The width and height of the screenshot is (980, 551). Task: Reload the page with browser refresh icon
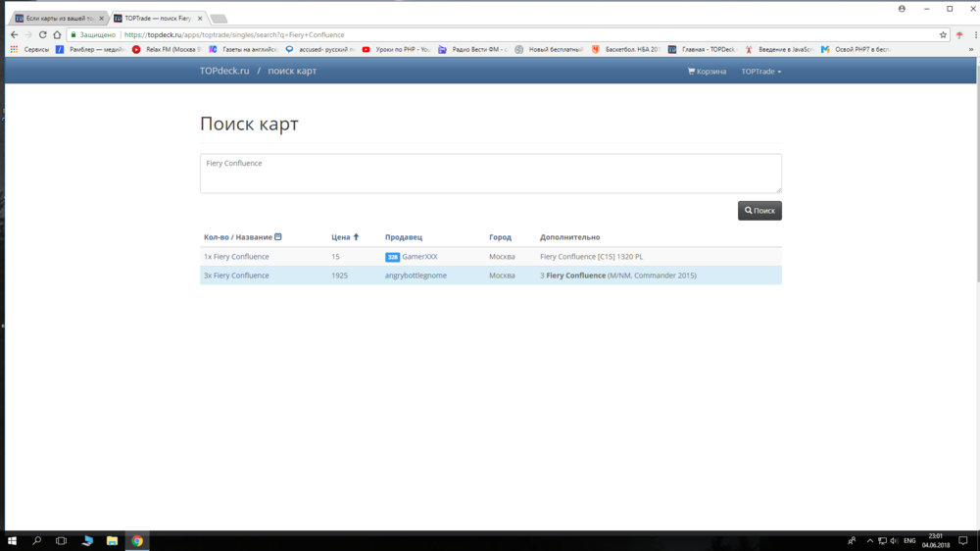click(42, 34)
